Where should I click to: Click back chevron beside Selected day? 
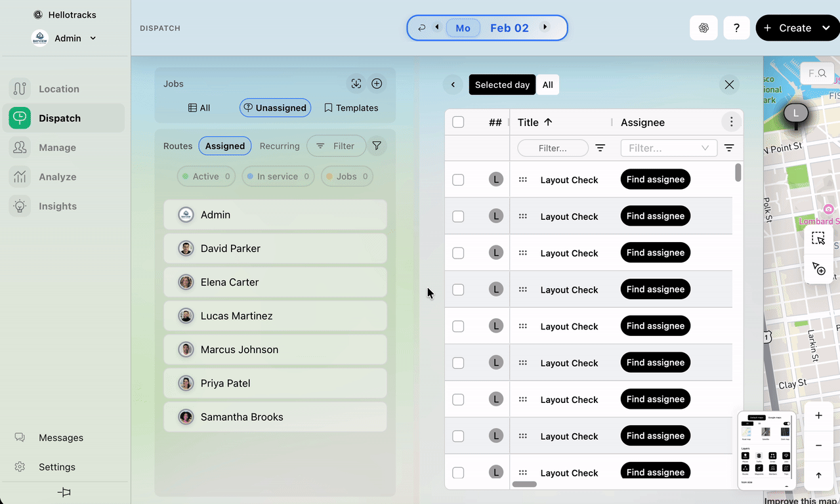pyautogui.click(x=453, y=85)
